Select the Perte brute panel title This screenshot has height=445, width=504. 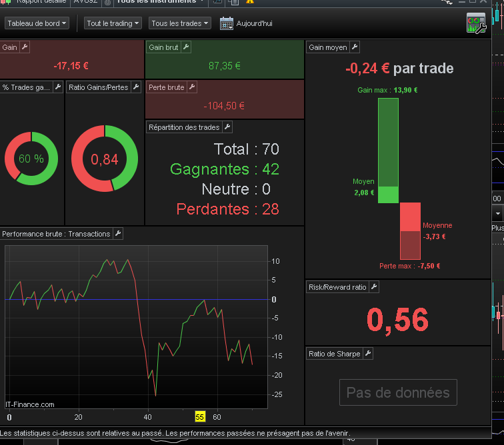[167, 87]
